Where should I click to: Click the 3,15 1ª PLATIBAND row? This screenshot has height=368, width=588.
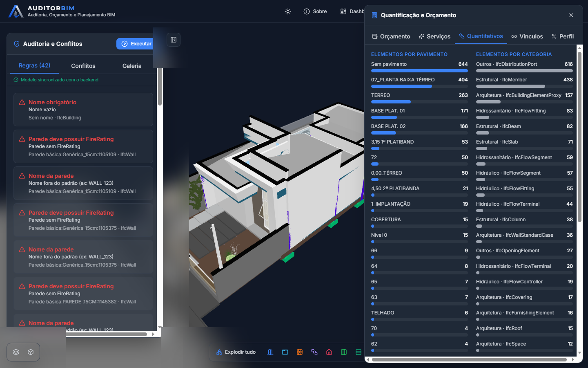pyautogui.click(x=419, y=144)
